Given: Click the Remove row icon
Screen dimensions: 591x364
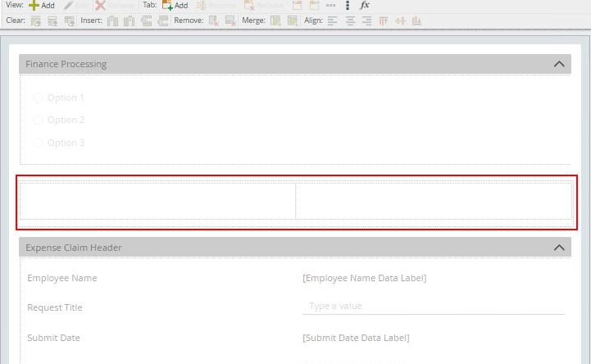Looking at the screenshot, I should pos(230,20).
